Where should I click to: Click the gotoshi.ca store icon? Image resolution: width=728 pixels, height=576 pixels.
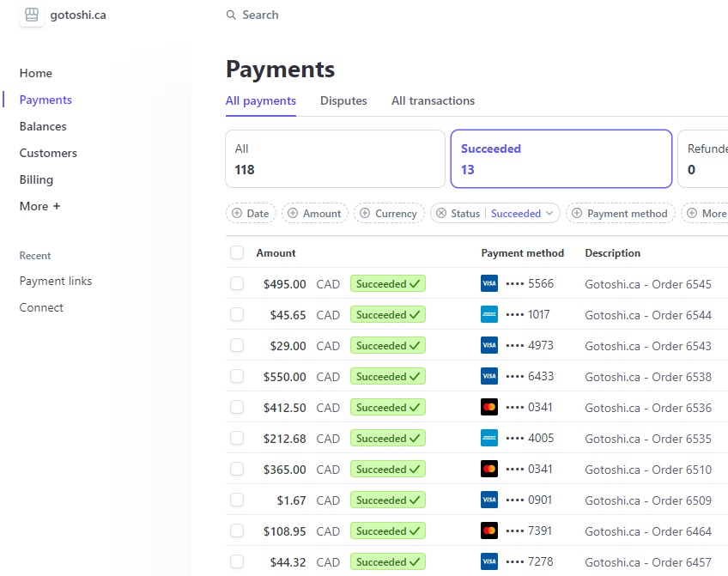(32, 15)
